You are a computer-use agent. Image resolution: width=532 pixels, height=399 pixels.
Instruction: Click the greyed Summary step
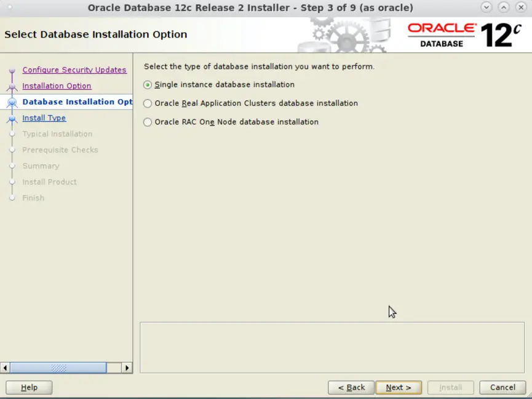coord(41,166)
